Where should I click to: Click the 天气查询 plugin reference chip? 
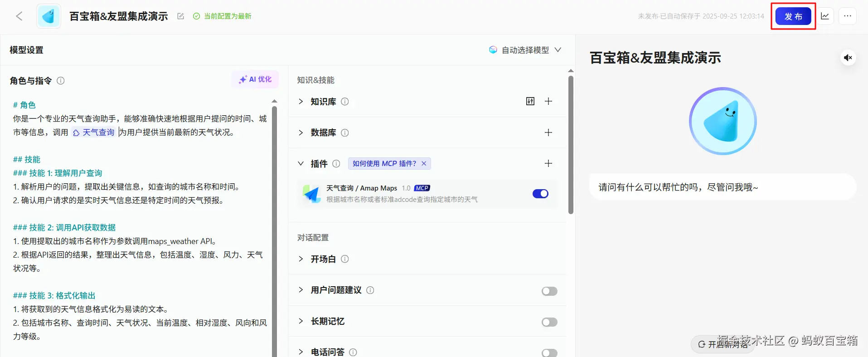[x=94, y=132]
